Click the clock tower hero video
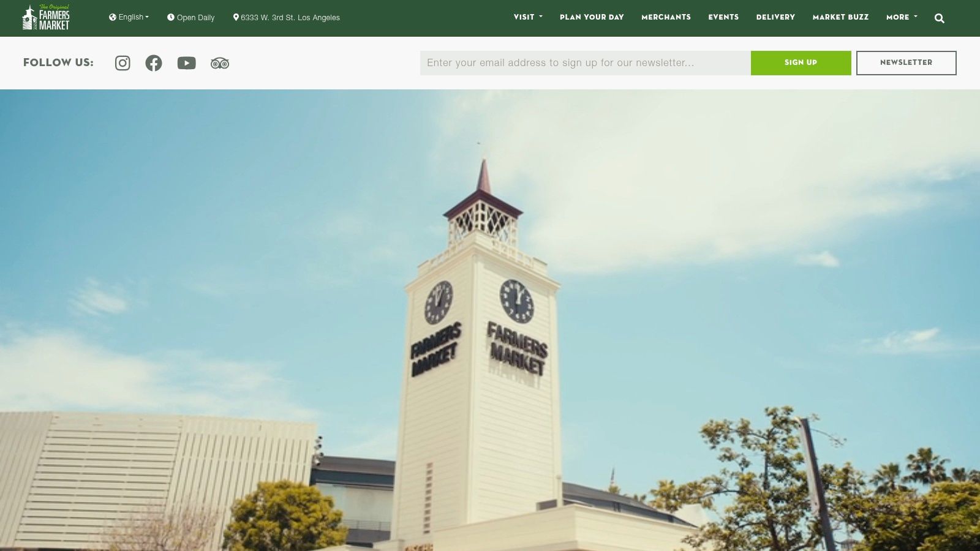 490,320
